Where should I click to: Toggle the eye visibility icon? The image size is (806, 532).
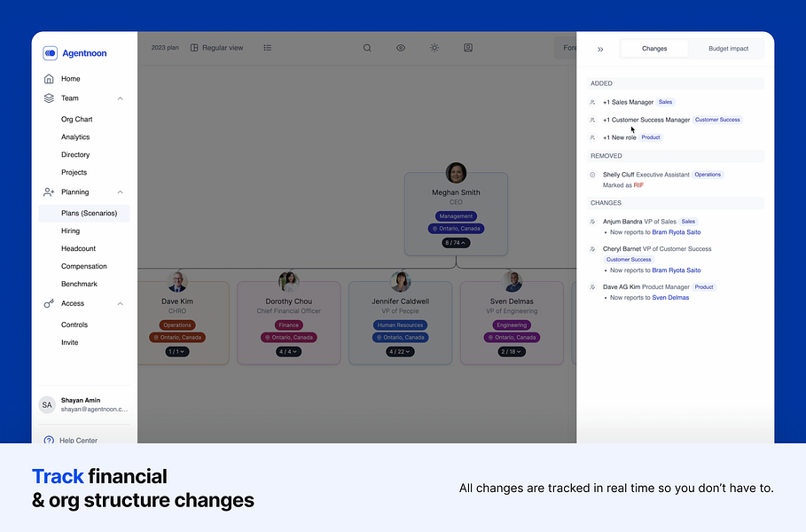pos(401,48)
